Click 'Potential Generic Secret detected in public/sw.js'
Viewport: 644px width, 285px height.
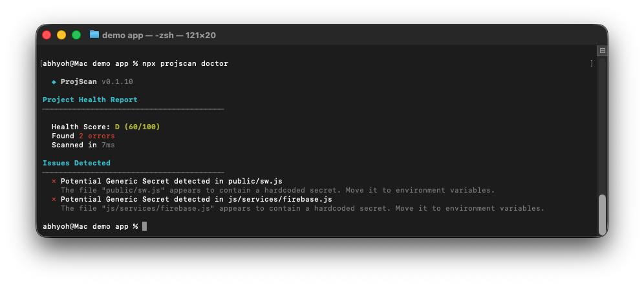point(171,181)
